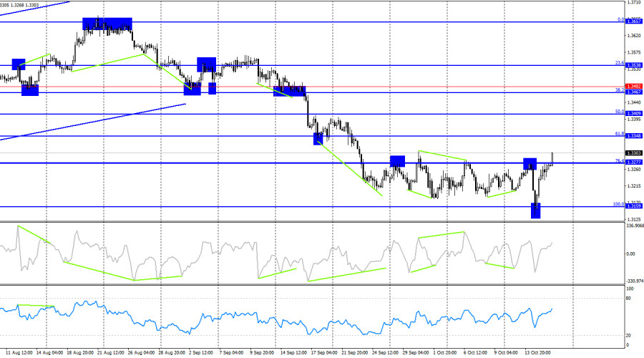The image size is (644, 358).
Task: Click the 9 Oct 04:00 time label
Action: (x=506, y=353)
